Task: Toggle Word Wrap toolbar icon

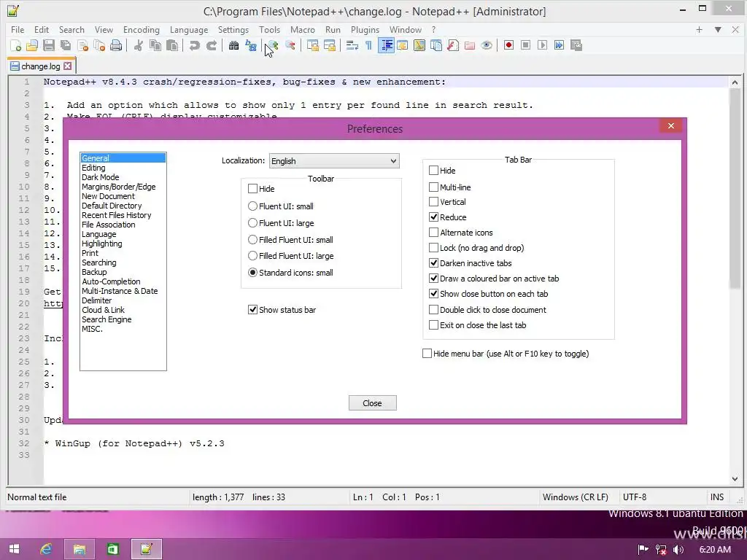Action: pyautogui.click(x=352, y=45)
